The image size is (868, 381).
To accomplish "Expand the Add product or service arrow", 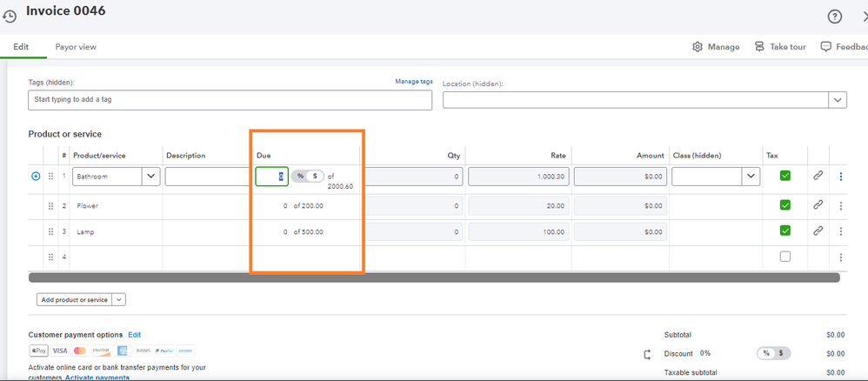I will [119, 299].
